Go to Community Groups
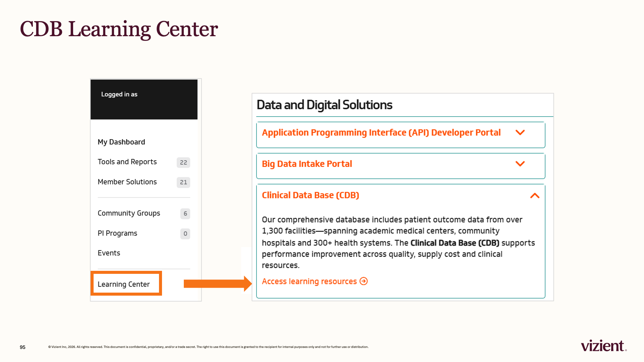The image size is (644, 362). pos(129,213)
